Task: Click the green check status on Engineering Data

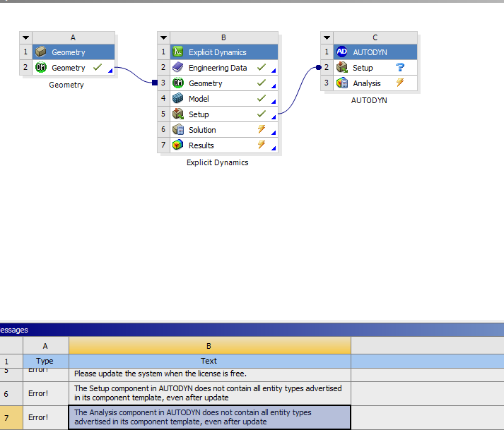Action: point(262,67)
